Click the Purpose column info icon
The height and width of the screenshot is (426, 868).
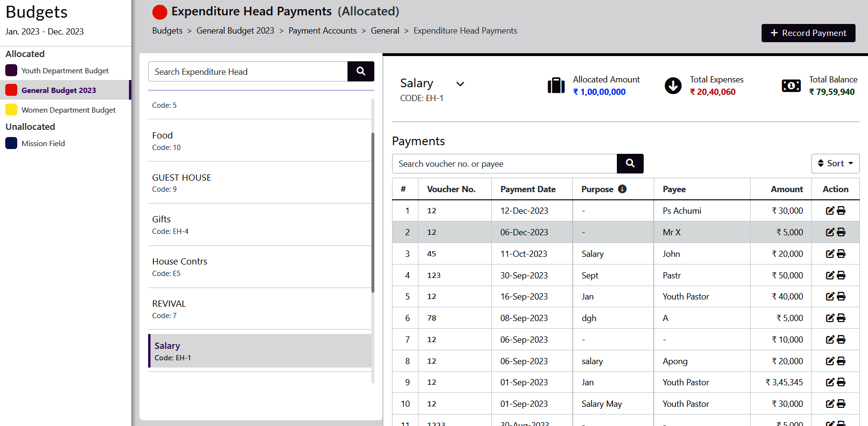622,189
